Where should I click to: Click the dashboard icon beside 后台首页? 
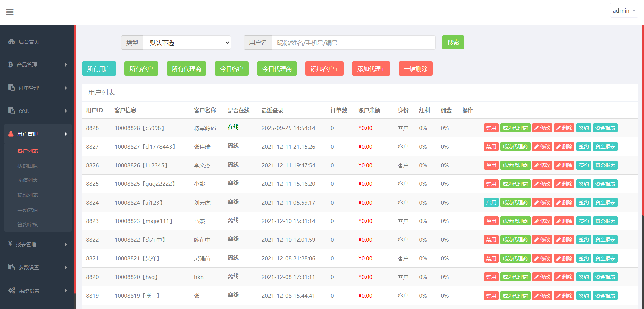tap(12, 42)
